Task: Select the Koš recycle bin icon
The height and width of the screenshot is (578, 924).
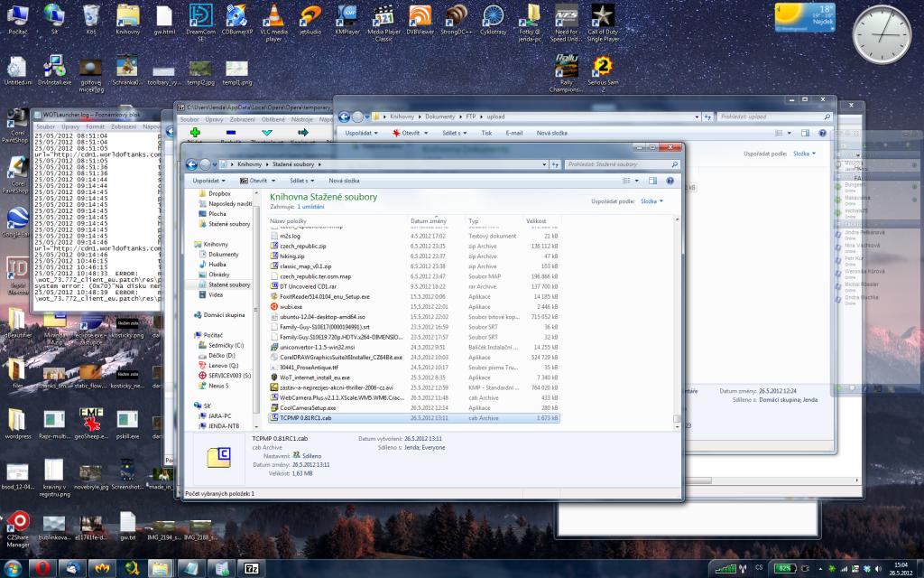Action: pos(91,21)
